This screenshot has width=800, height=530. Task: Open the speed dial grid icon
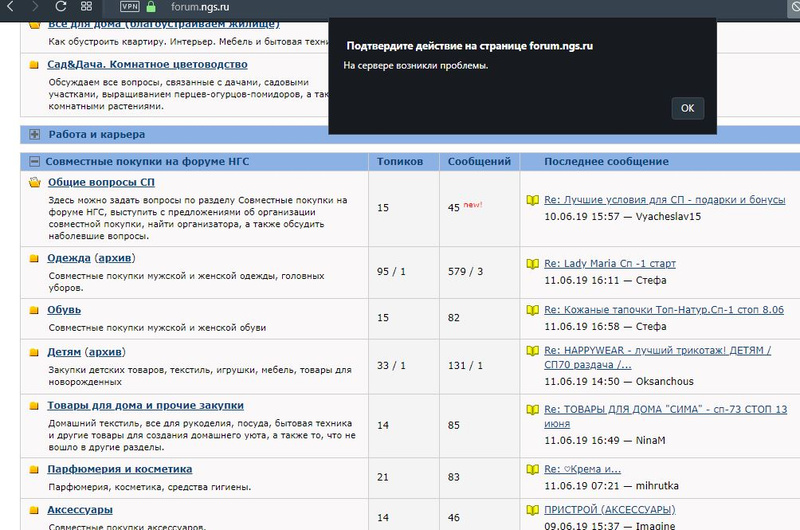[x=87, y=6]
